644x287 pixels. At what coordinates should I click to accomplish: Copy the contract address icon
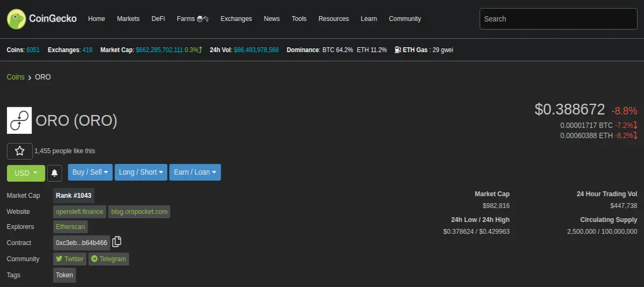(x=117, y=242)
